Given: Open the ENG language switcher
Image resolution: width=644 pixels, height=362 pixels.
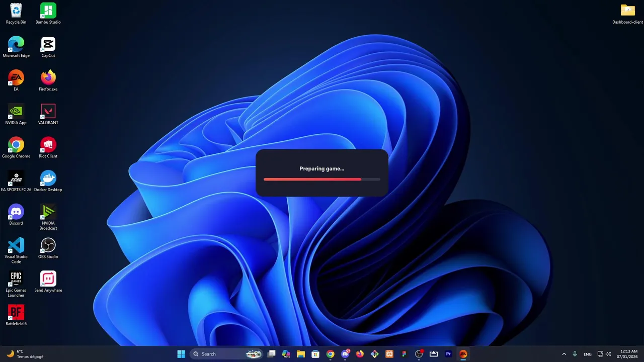Looking at the screenshot, I should pos(587,354).
